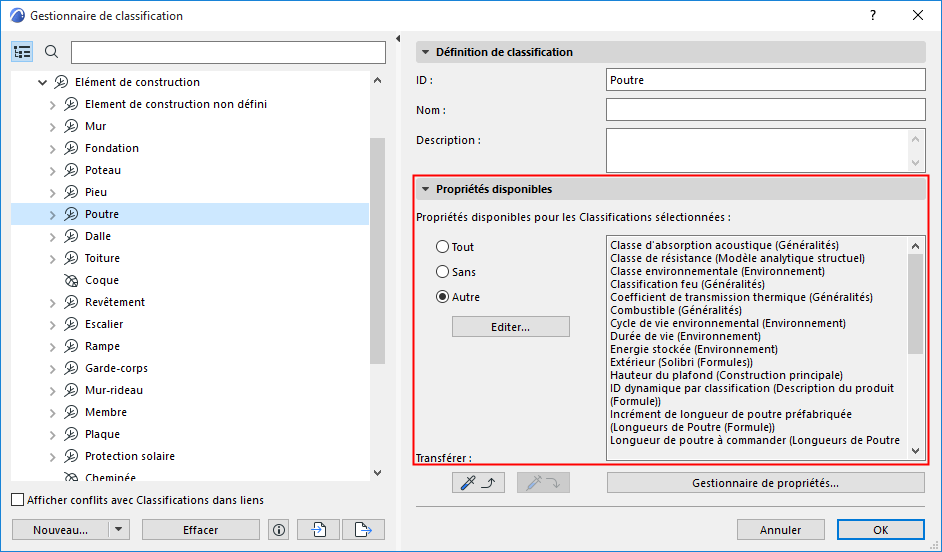Click classification icon beside Mur
The height and width of the screenshot is (552, 942).
pos(71,126)
